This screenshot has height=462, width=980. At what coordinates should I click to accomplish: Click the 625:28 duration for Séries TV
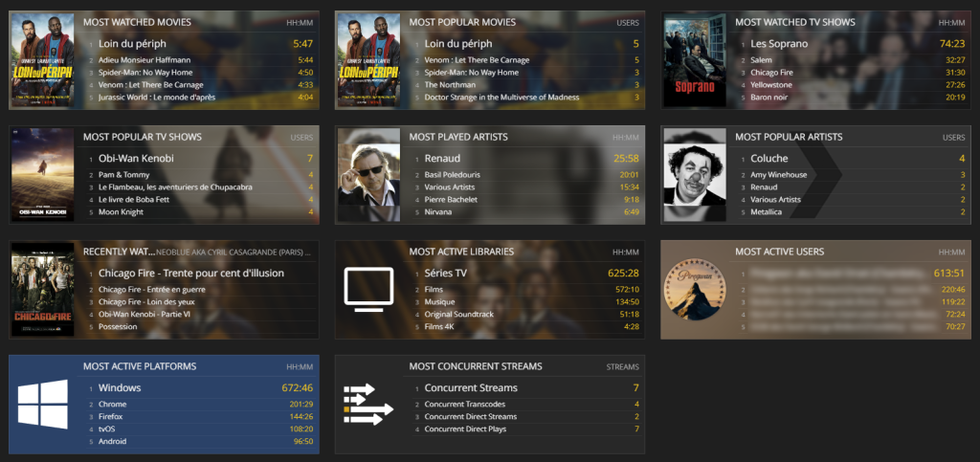[x=623, y=274]
